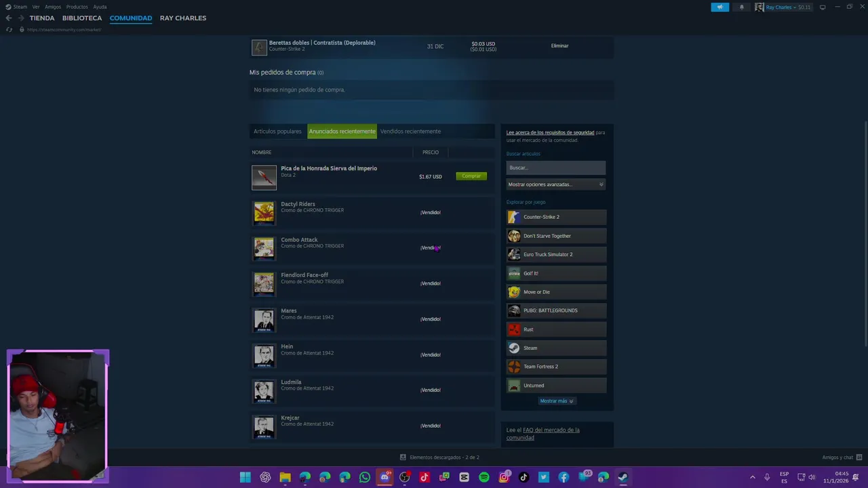Show hidden system tray icons
The width and height of the screenshot is (868, 488).
752,477
